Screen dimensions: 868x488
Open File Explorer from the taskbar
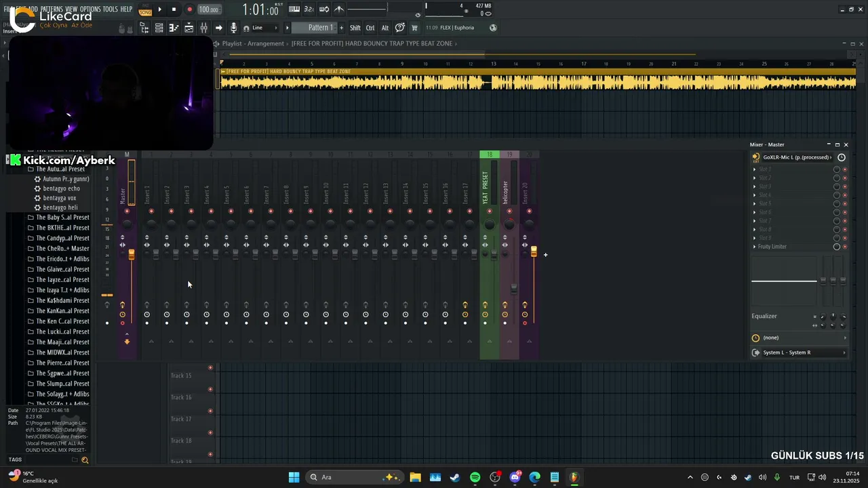pos(415,477)
